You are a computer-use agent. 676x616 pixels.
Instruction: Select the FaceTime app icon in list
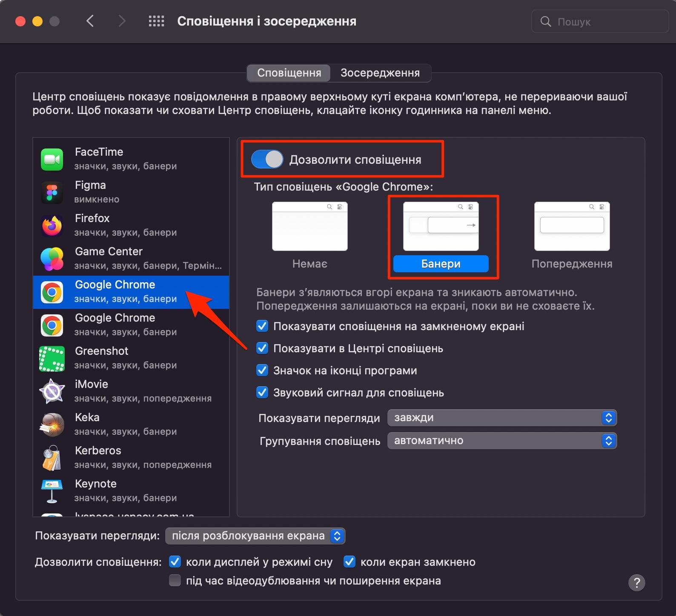click(x=52, y=159)
